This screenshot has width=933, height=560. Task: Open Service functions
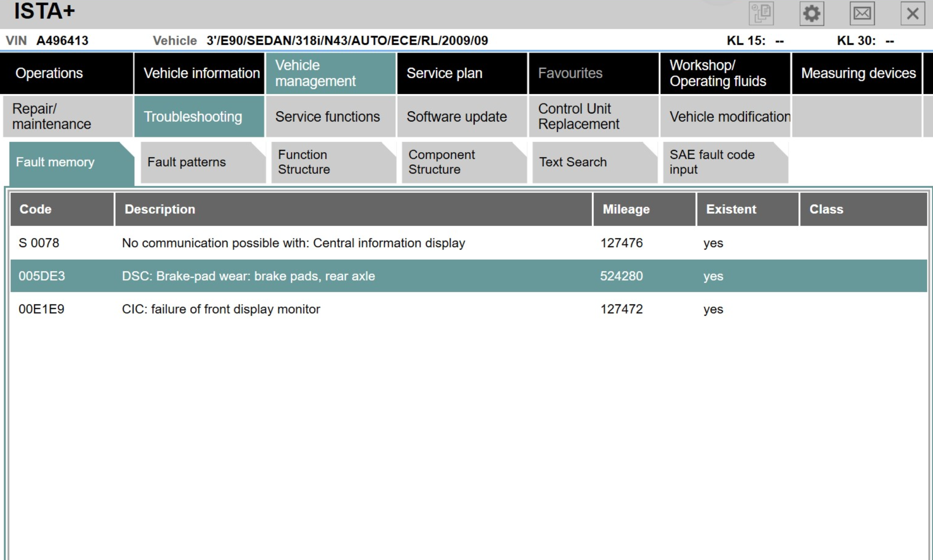tap(331, 117)
